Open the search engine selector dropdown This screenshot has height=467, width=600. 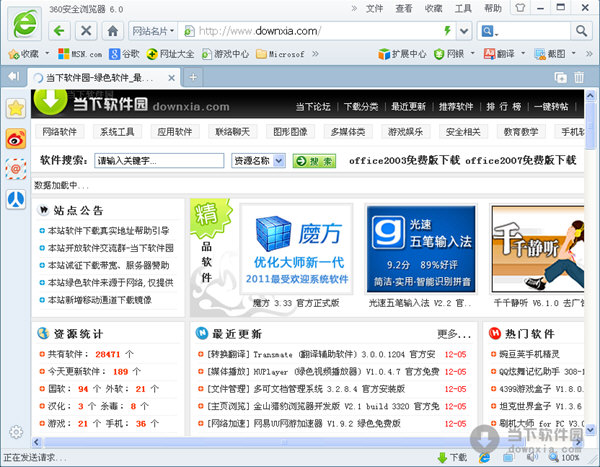tap(489, 31)
